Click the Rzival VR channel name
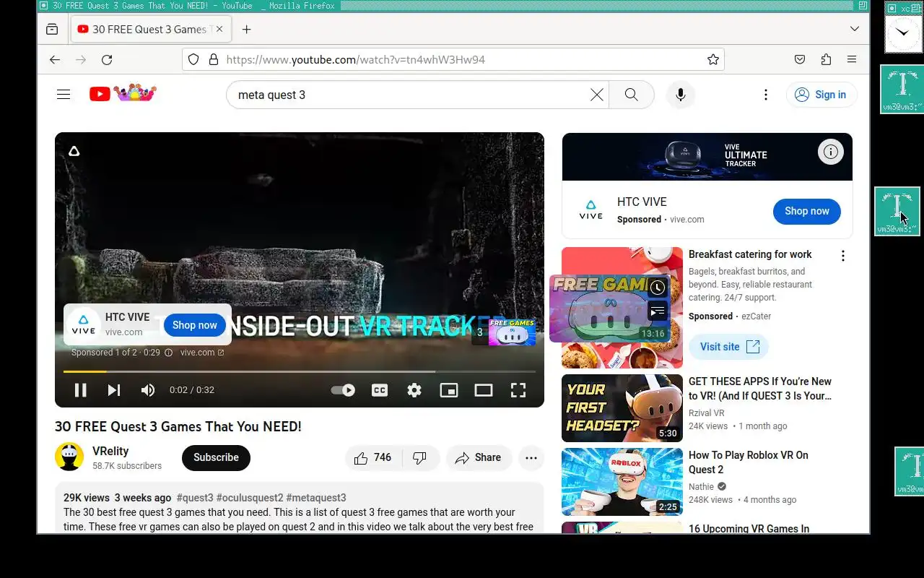 pos(707,413)
